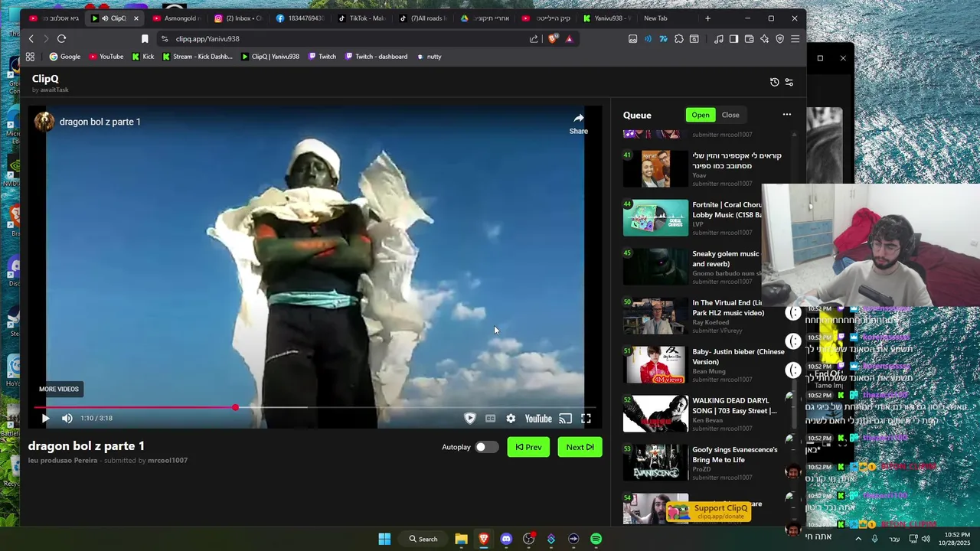Image resolution: width=980 pixels, height=551 pixels.
Task: Select queue item 52 Walking Dead Daryl Song
Action: [703, 414]
